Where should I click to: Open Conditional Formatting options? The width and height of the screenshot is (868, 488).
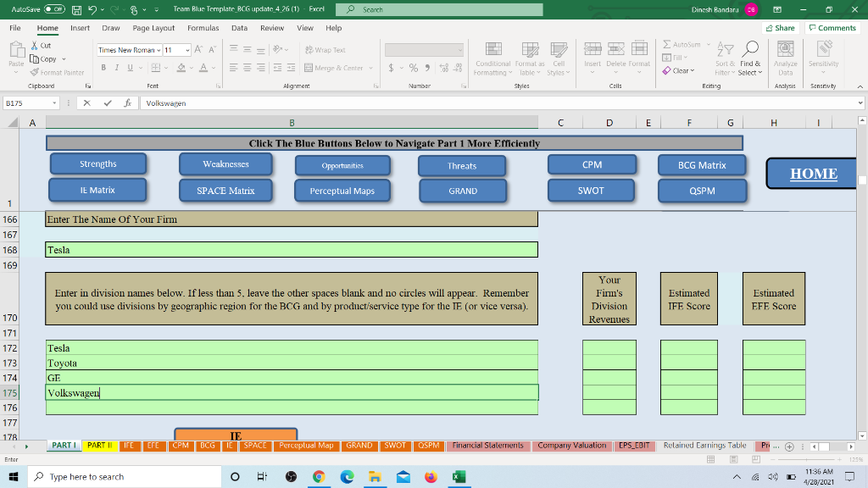pyautogui.click(x=492, y=59)
